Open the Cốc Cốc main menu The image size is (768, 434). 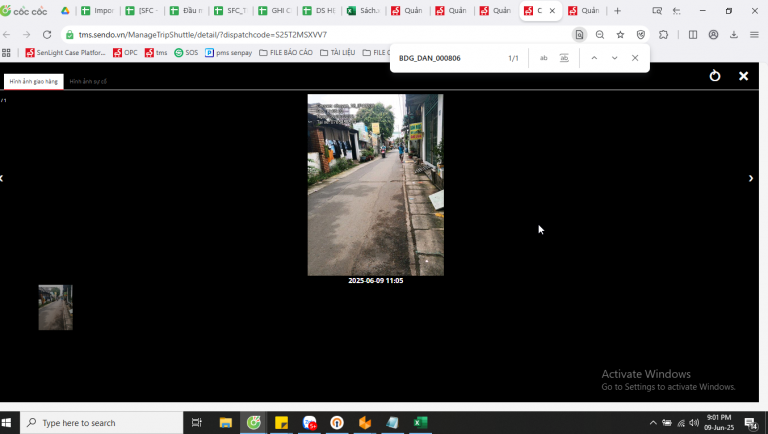pyautogui.click(x=754, y=35)
